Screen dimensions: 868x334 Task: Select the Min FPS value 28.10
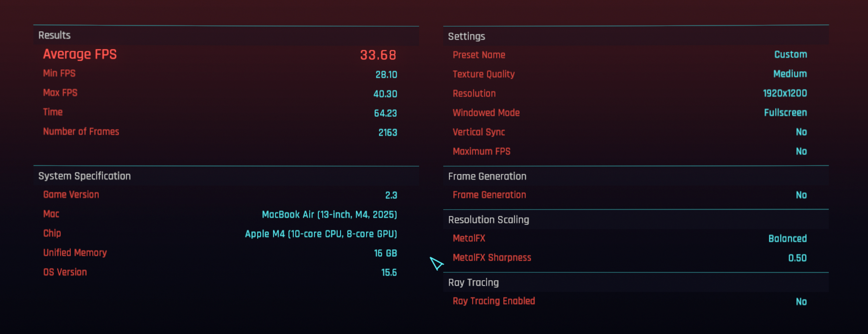386,75
